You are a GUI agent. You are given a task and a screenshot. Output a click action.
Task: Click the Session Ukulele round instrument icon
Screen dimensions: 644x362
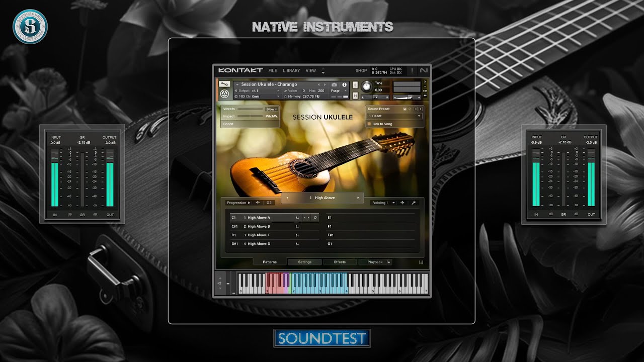pos(224,94)
